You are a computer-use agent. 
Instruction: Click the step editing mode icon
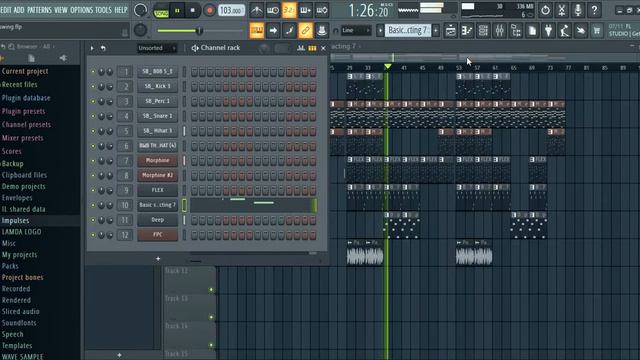coord(289,30)
